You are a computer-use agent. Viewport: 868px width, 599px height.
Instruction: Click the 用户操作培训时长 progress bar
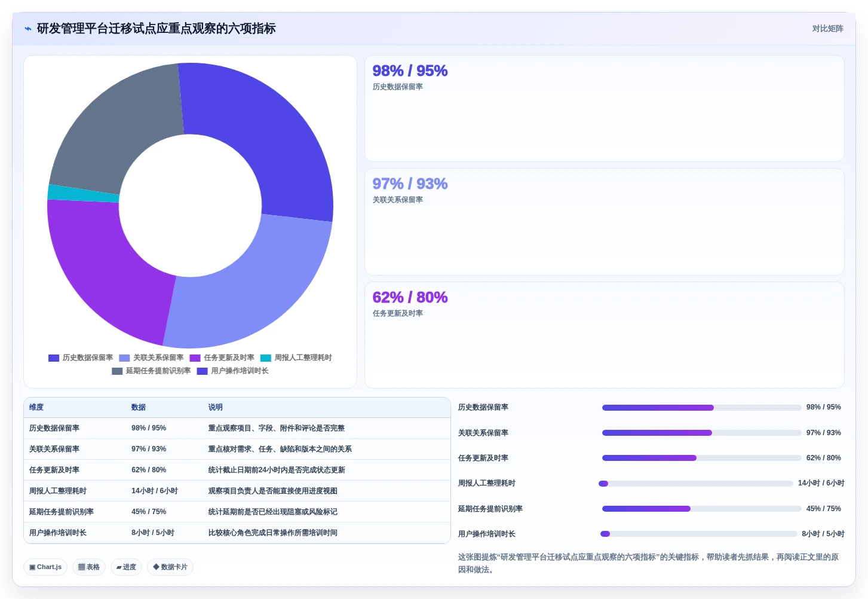pyautogui.click(x=699, y=534)
